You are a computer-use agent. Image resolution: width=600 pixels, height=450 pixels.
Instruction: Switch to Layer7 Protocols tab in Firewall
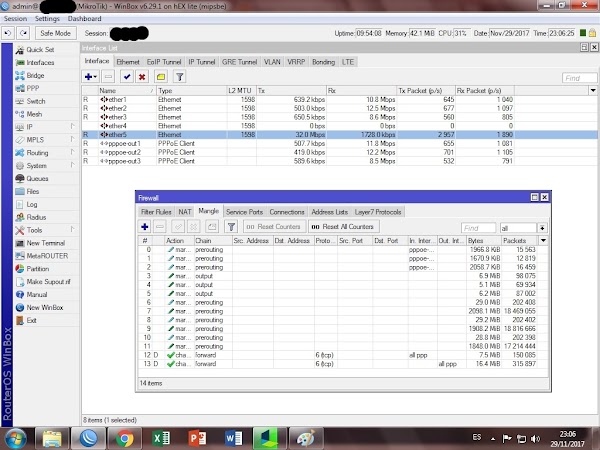pos(378,212)
